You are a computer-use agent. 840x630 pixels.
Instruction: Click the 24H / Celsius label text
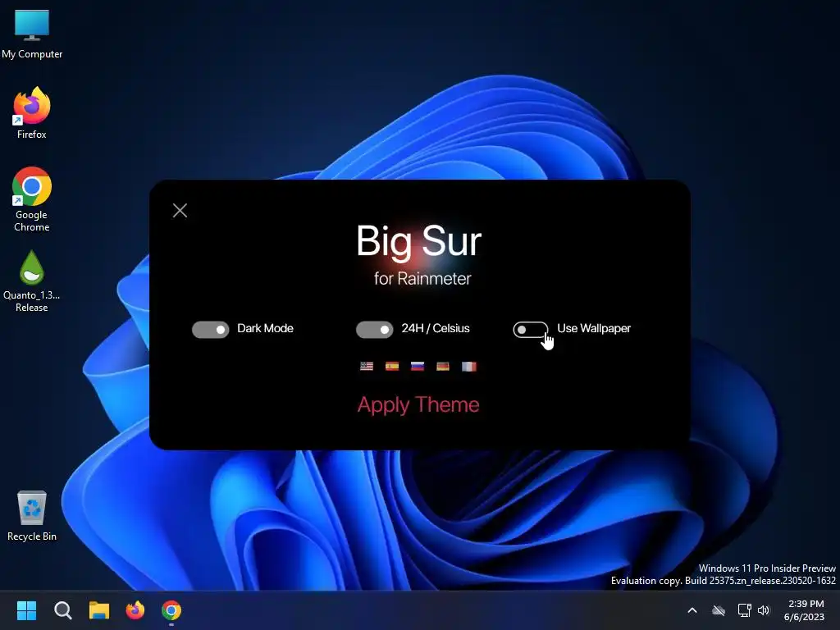click(x=436, y=328)
